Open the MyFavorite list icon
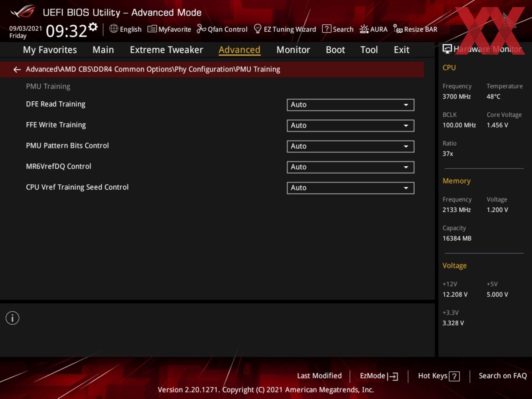This screenshot has width=532, height=399. 152,29
